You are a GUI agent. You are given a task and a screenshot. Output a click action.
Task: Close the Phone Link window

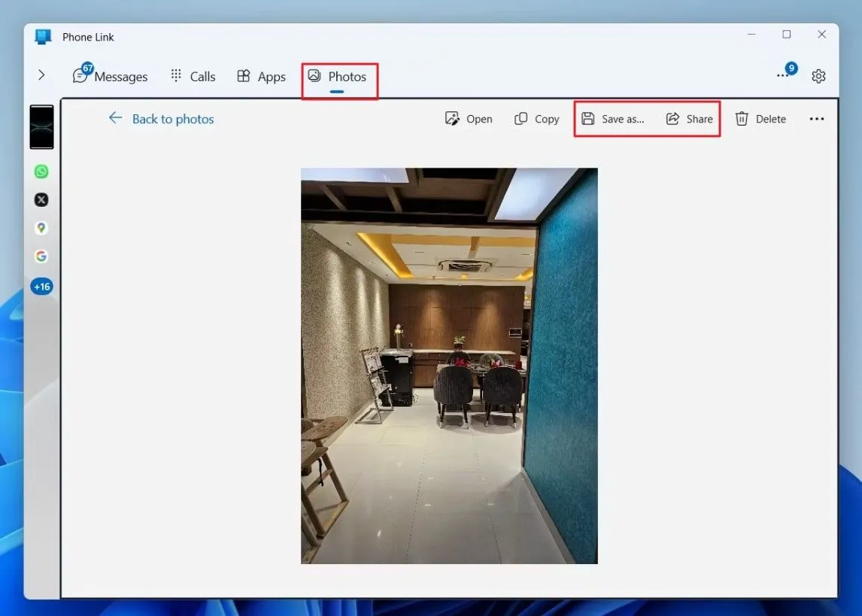pyautogui.click(x=822, y=34)
